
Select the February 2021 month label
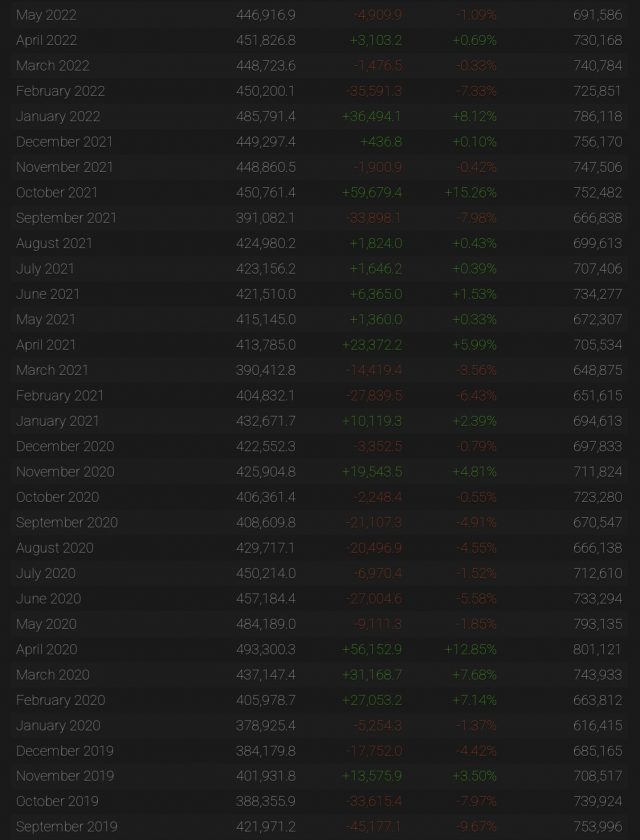60,395
